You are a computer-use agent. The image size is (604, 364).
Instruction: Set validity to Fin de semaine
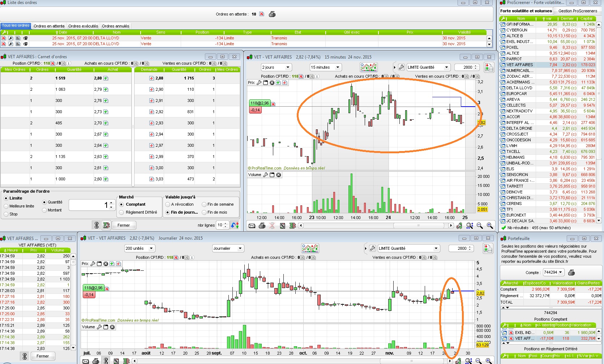click(204, 204)
